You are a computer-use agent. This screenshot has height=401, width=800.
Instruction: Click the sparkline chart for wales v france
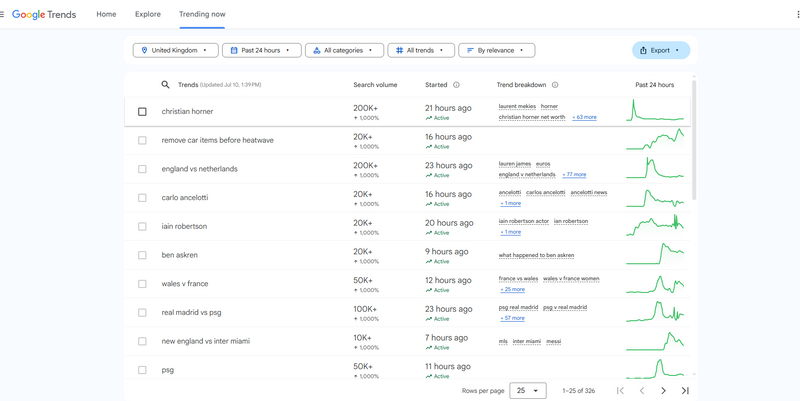point(655,283)
